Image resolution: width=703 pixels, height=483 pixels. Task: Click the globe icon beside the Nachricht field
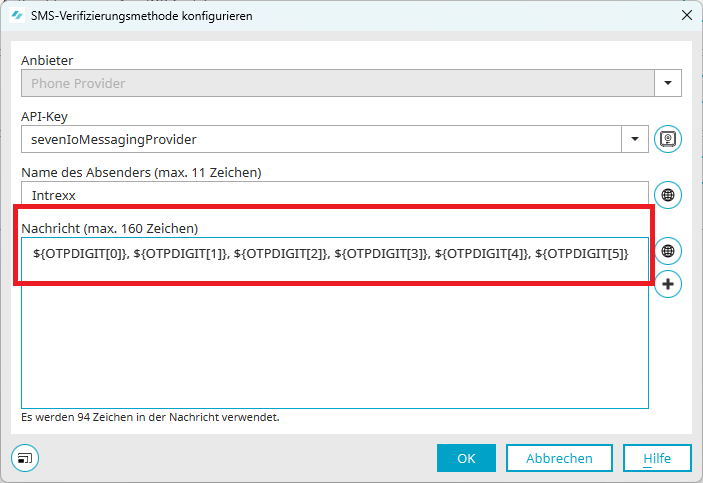667,251
